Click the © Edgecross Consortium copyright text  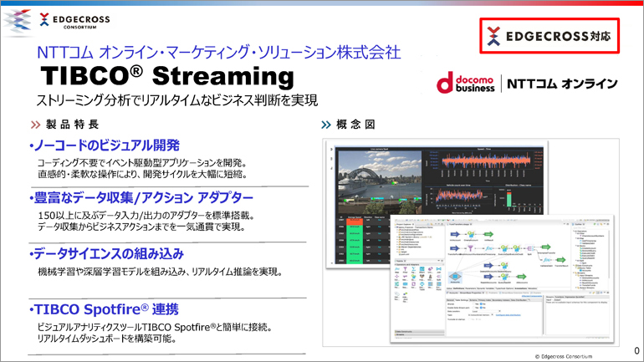click(564, 356)
